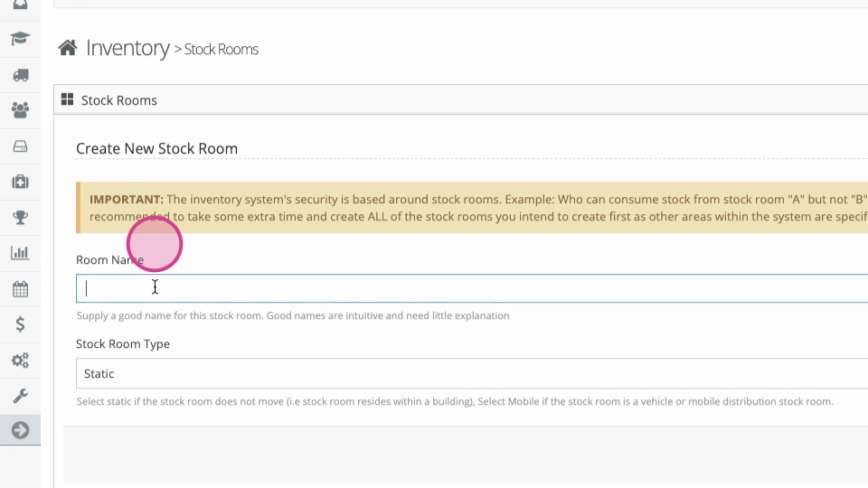Open the graduation cap training icon

20,39
